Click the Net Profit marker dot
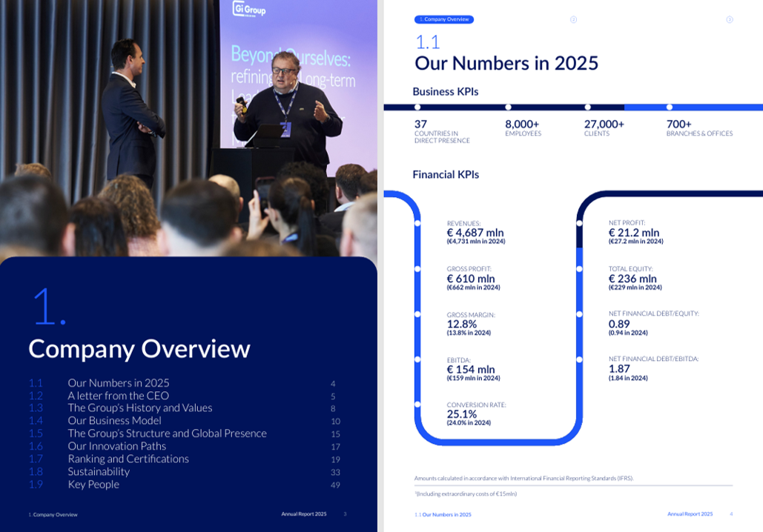Viewport: 763px width, 532px height. 579,223
